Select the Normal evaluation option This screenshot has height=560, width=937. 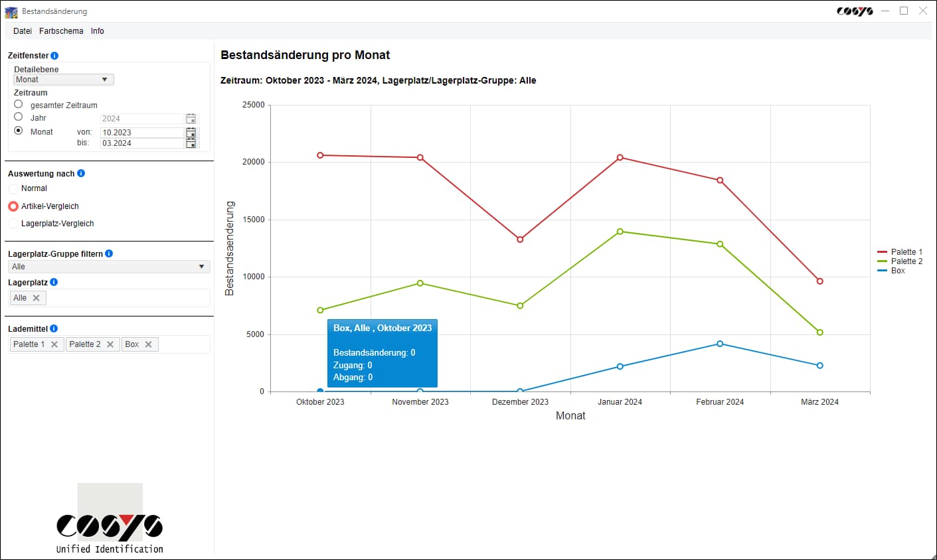(13, 188)
